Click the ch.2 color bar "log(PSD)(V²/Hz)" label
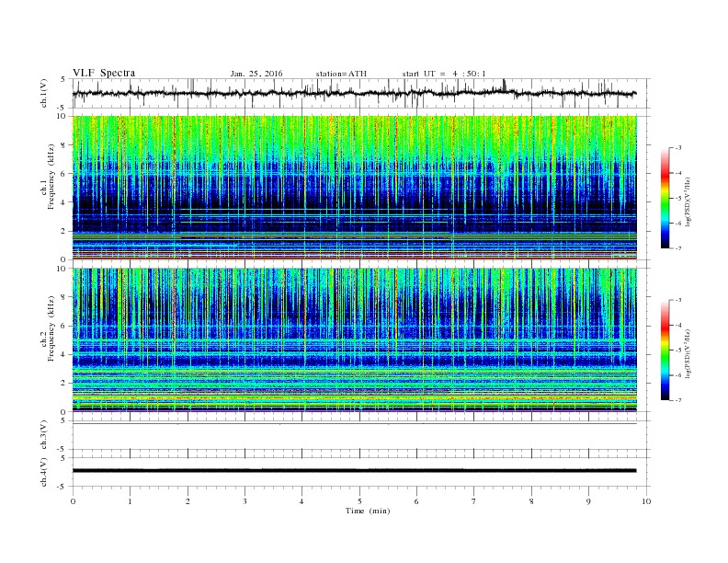728x563 pixels. coord(688,353)
